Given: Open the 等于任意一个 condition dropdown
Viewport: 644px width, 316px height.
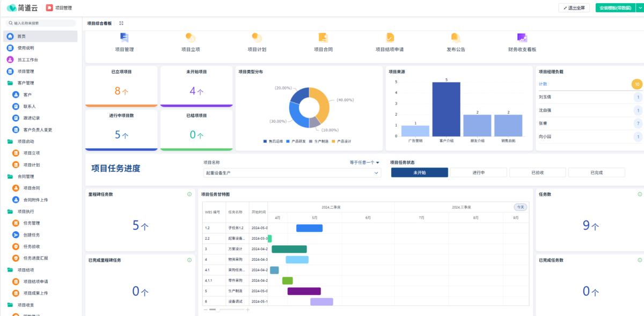Looking at the screenshot, I should click(x=364, y=163).
